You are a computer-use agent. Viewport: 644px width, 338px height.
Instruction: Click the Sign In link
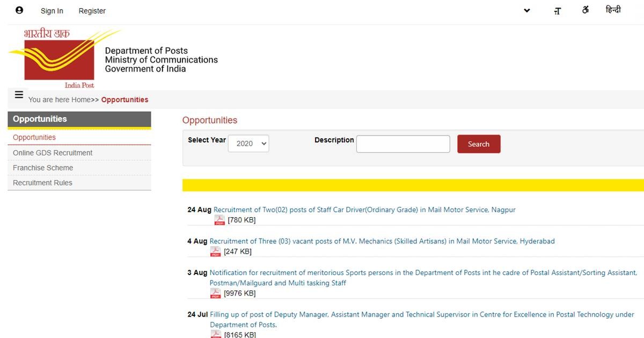[x=52, y=11]
